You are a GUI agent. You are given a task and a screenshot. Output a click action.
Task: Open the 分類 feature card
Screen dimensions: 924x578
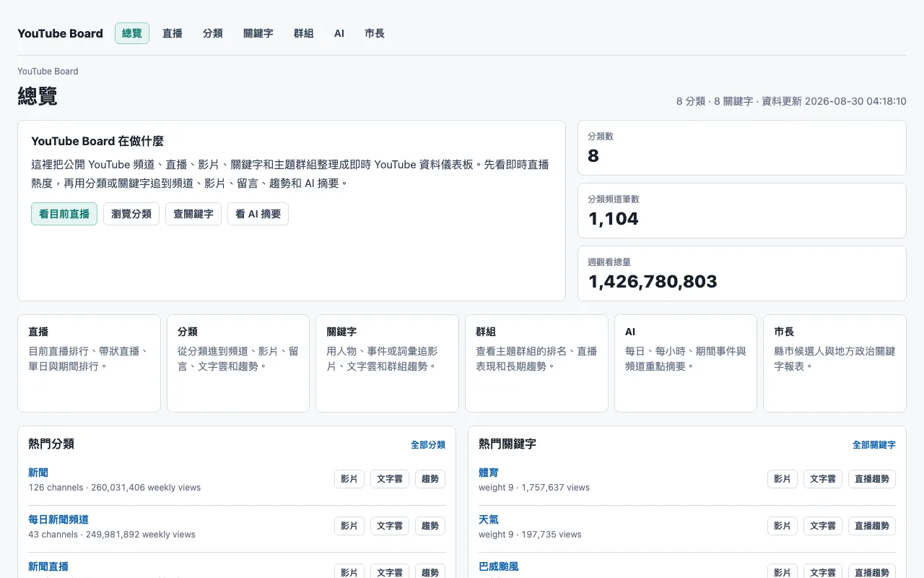(x=238, y=363)
